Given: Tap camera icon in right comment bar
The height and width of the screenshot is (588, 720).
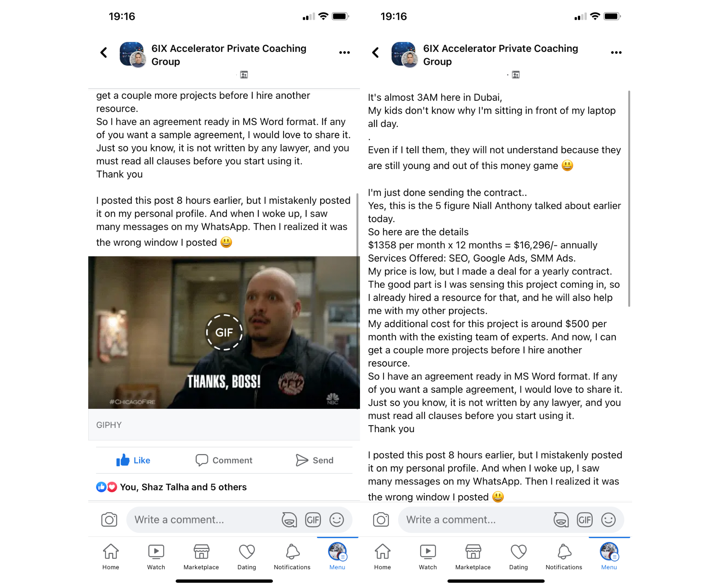Looking at the screenshot, I should tap(381, 520).
